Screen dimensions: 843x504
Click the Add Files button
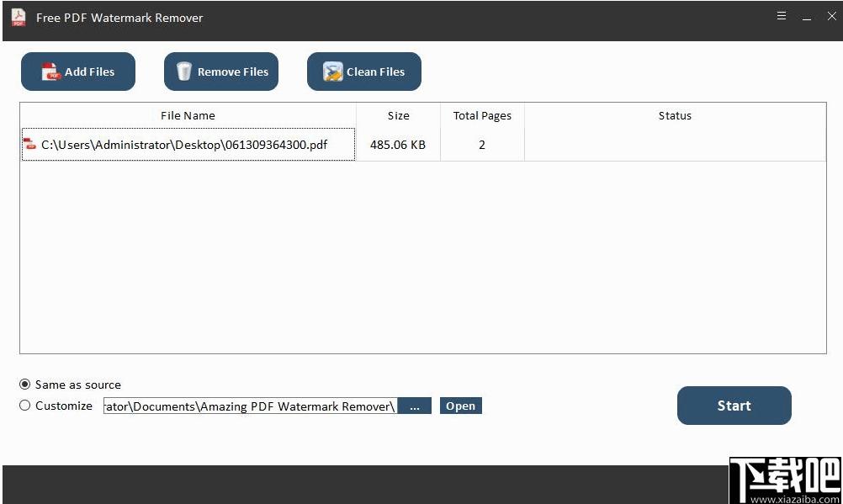coord(78,72)
